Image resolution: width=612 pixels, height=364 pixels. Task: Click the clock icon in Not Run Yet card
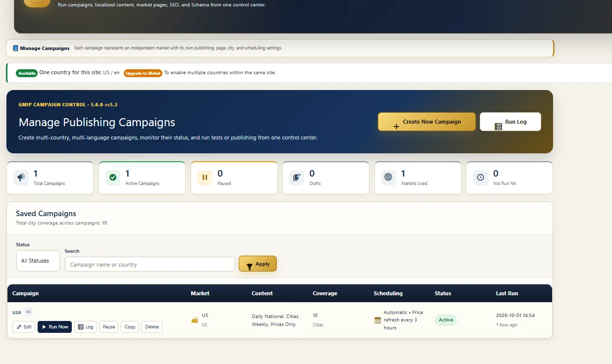[480, 177]
